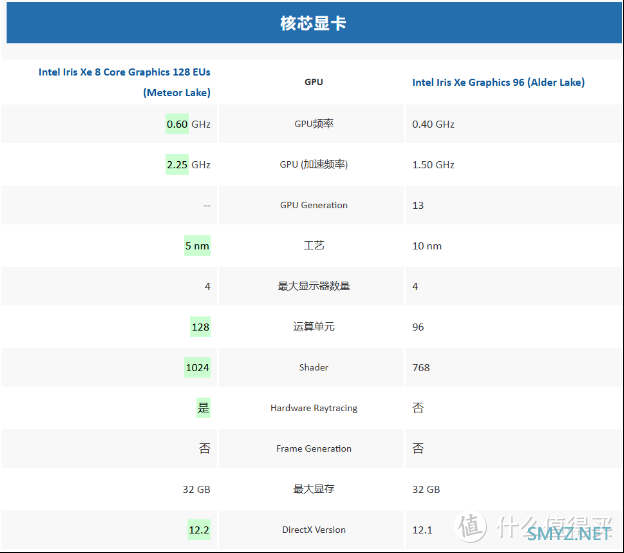Screen dimensions: 624x553
Task: Click the 96 execution units value
Action: pos(418,327)
